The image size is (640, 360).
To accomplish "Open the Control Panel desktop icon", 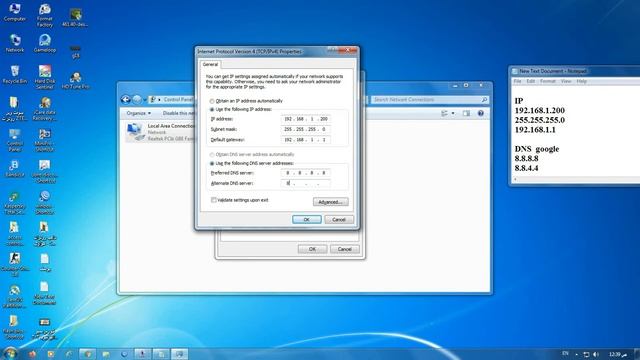I will tap(15, 140).
